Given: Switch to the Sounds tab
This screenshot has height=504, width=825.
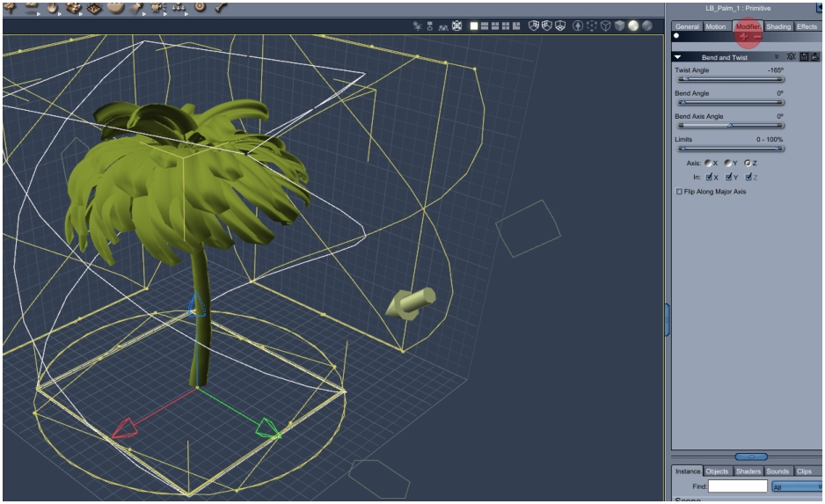Looking at the screenshot, I should 778,471.
